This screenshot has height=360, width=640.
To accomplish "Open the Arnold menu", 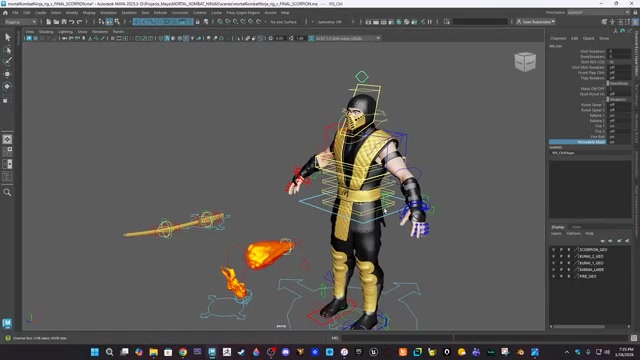I will tap(270, 13).
